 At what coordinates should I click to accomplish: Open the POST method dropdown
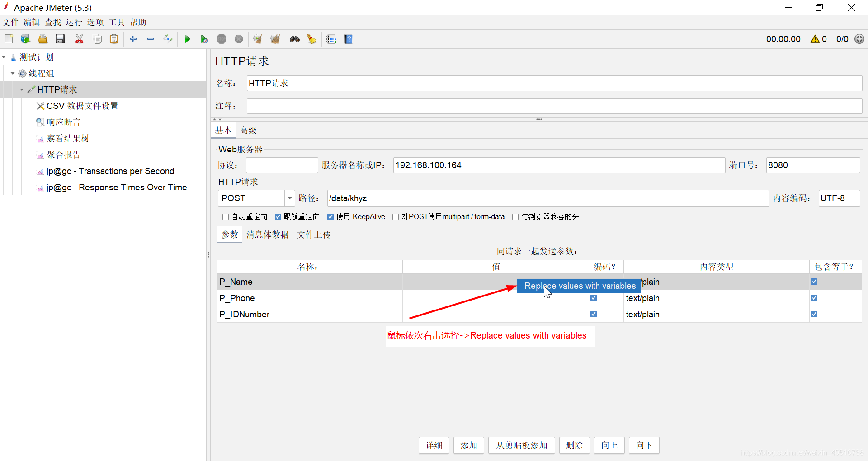[x=290, y=198]
